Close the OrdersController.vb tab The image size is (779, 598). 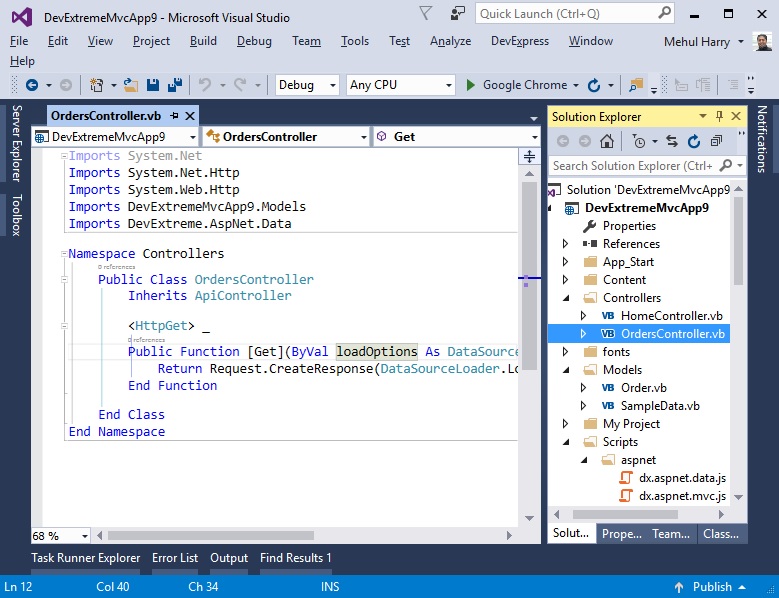point(190,116)
